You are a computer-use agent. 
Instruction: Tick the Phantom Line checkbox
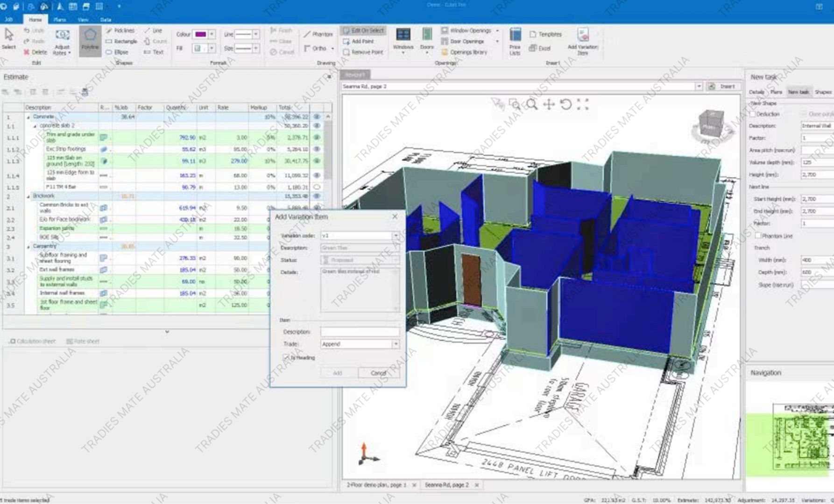pyautogui.click(x=758, y=236)
